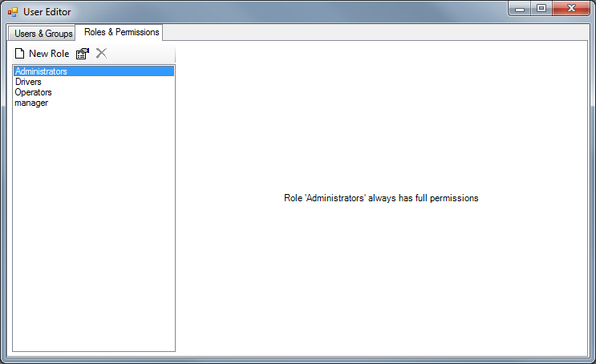This screenshot has height=364, width=596.
Task: Select the Drivers role
Action: (28, 82)
